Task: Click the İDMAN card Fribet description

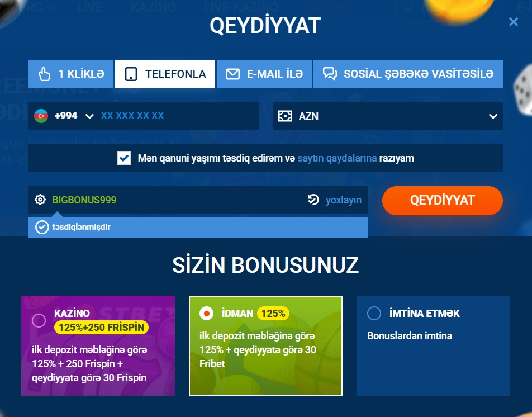Action: pyautogui.click(x=258, y=350)
